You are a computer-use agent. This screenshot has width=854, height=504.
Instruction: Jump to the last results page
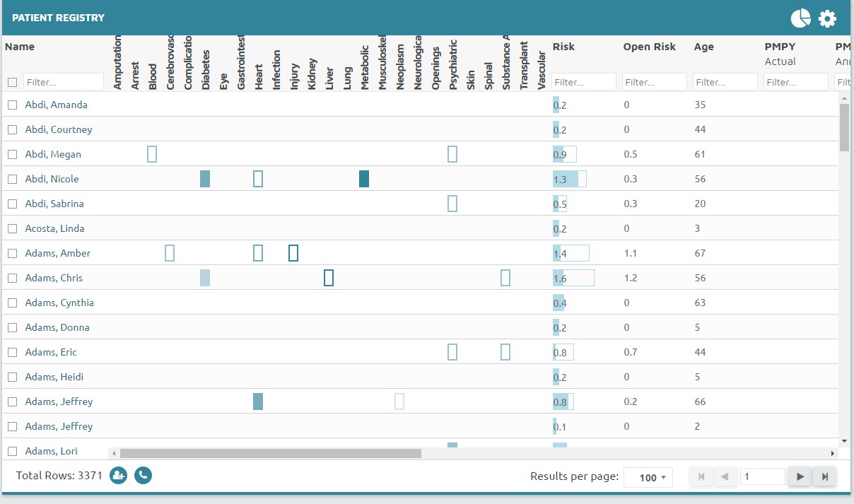tap(824, 477)
